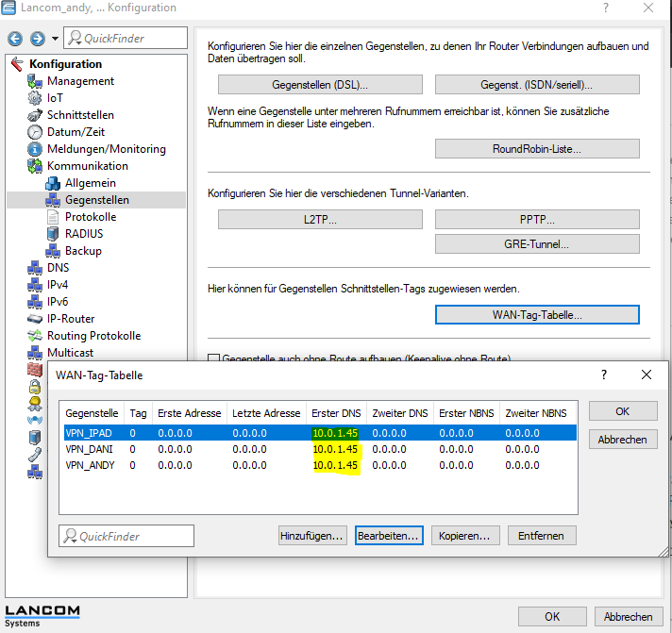Open Routing Protokolle tree item
The image size is (672, 633).
pyautogui.click(x=93, y=336)
